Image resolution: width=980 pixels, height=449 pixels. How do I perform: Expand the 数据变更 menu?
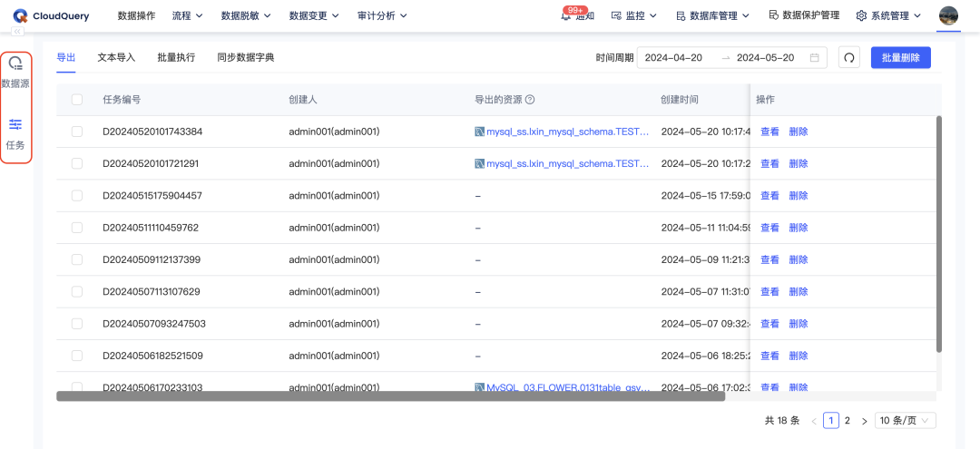point(314,15)
